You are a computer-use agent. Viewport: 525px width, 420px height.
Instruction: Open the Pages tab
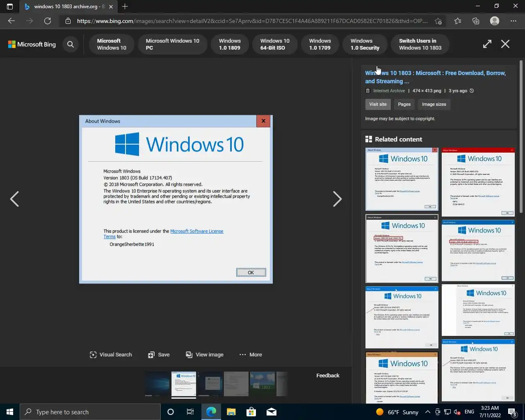(x=404, y=104)
